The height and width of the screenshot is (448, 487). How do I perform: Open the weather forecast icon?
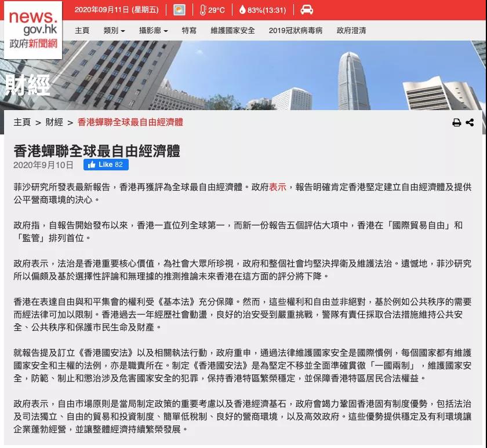(x=179, y=10)
